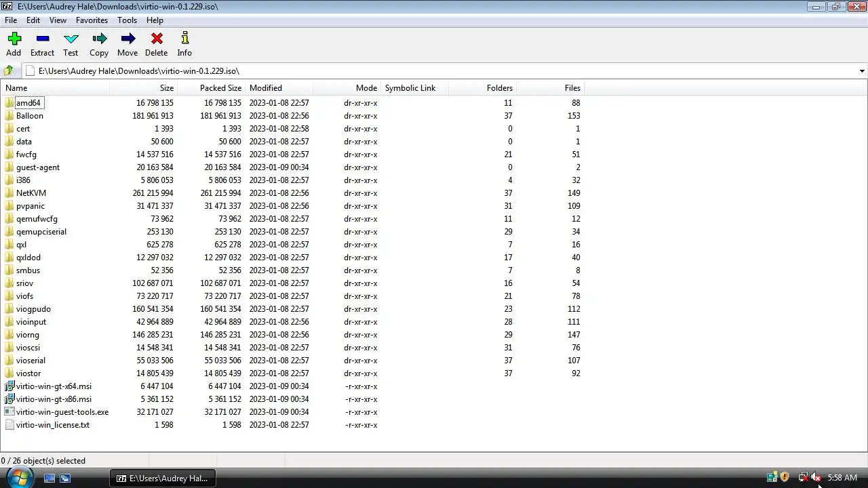Screen dimensions: 868x488
Task: Open the File menu
Action: tap(11, 20)
